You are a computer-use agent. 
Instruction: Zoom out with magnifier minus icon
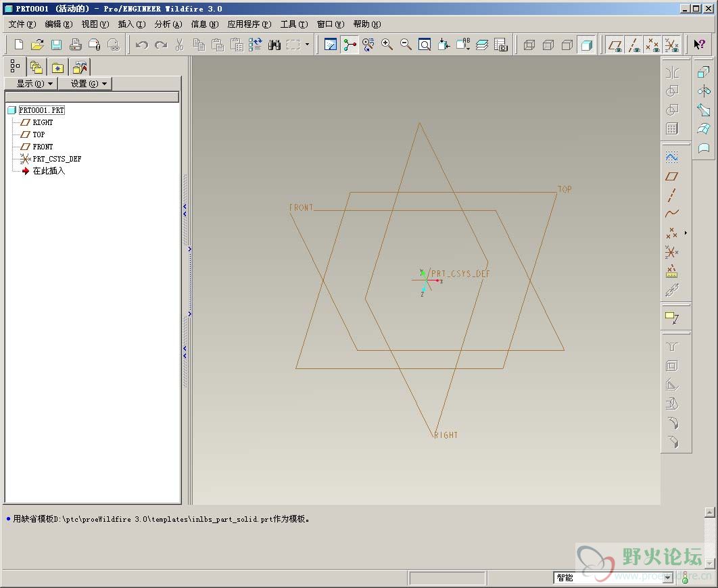(x=406, y=45)
